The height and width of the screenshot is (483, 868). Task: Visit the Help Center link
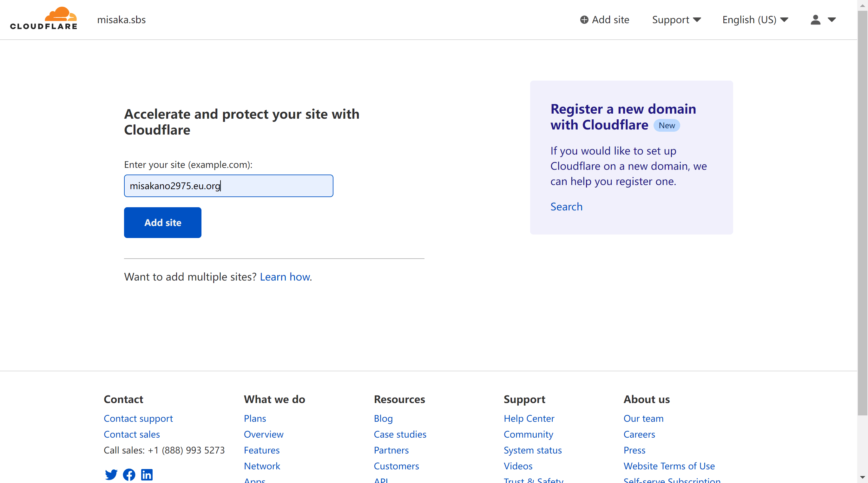(x=529, y=418)
